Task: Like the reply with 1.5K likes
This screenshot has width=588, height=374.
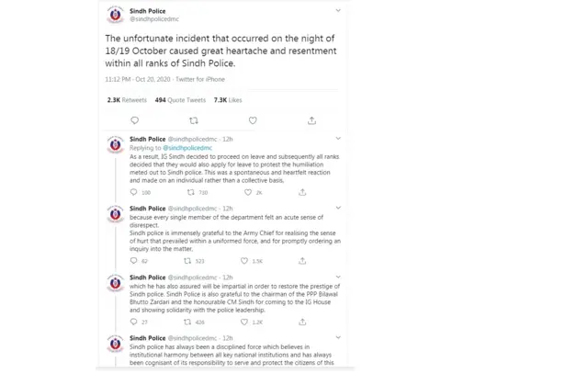Action: pos(243,261)
